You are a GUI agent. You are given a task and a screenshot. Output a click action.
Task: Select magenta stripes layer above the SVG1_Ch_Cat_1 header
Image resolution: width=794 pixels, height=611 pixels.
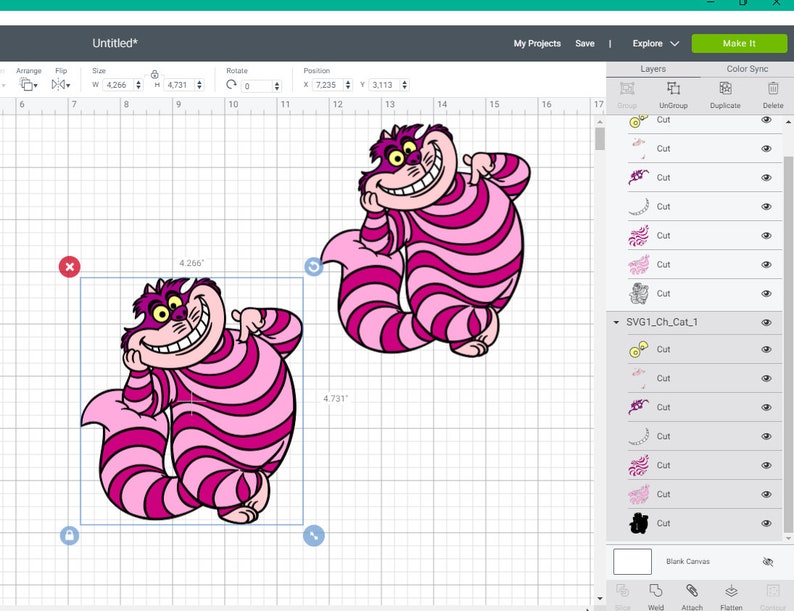tap(639, 235)
